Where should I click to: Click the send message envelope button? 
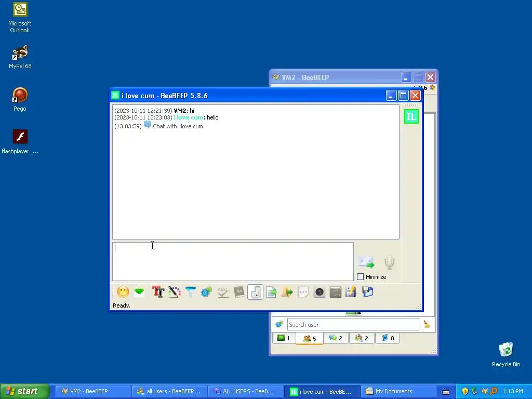click(x=366, y=262)
